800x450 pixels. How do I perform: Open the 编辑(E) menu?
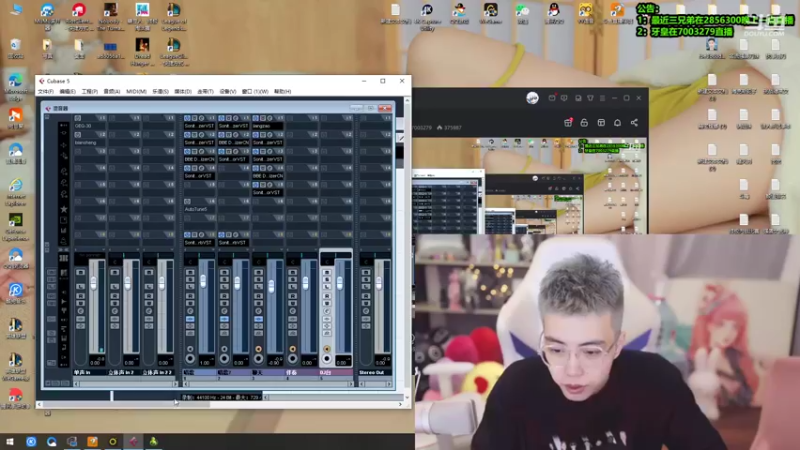67,92
